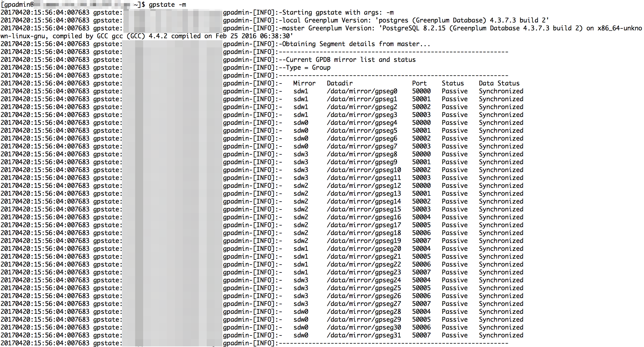Image resolution: width=644 pixels, height=347 pixels.
Task: Select text '/data/mirror/gpseg12'
Action: coord(364,186)
